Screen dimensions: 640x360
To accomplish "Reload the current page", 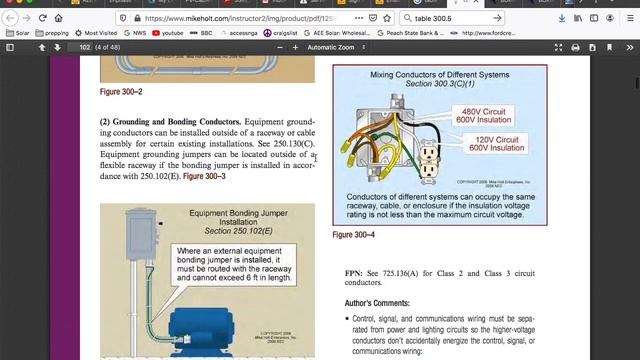I will (42, 18).
